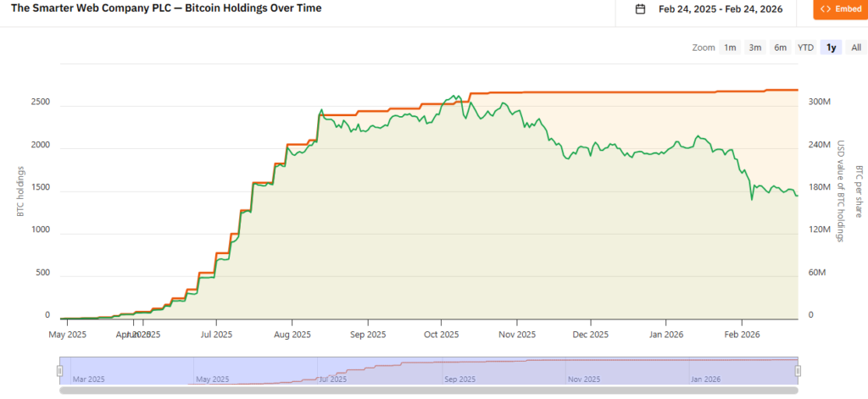This screenshot has height=399, width=868.
Task: Click the Mar 2025 area in navigator
Action: coord(89,379)
